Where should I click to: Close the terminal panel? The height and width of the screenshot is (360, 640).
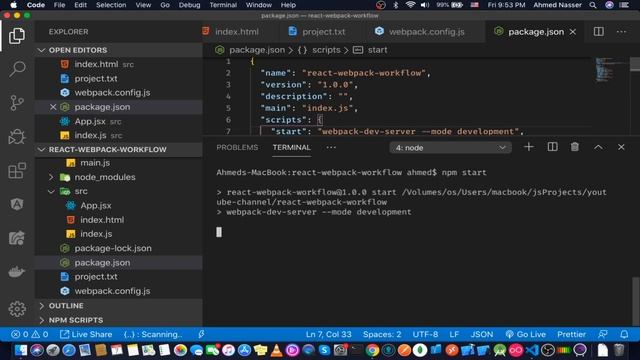click(621, 147)
